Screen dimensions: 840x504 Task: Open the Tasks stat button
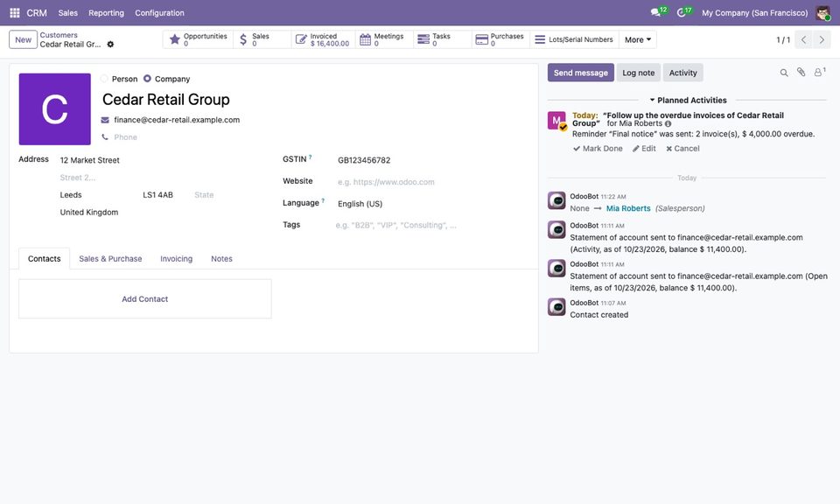point(442,39)
